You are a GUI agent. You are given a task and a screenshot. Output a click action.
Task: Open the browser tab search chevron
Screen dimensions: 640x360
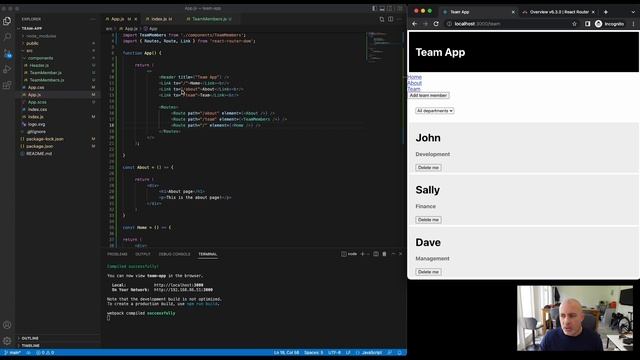(633, 12)
